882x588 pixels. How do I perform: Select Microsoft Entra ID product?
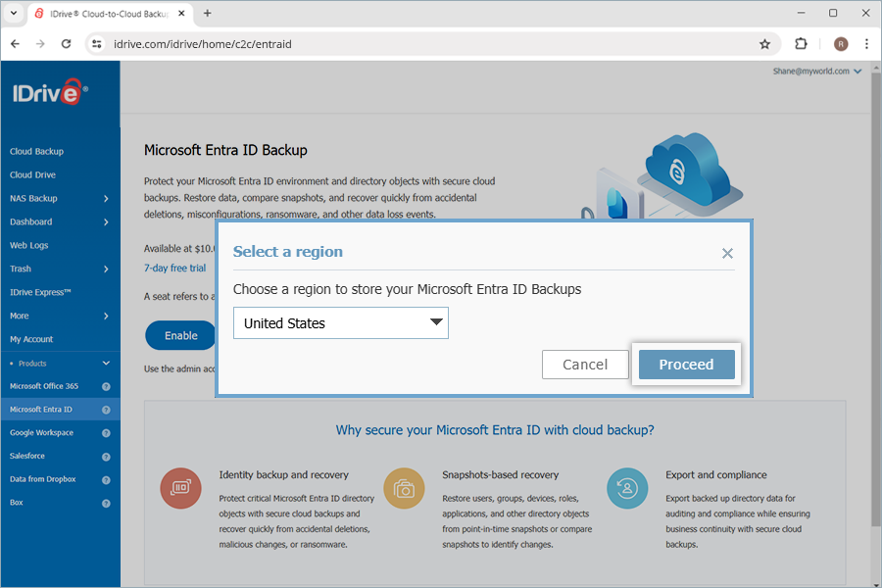click(x=40, y=410)
